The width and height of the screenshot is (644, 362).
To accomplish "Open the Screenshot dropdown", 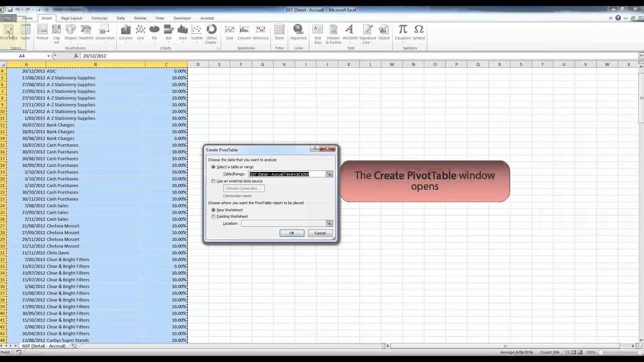I will 105,33.
